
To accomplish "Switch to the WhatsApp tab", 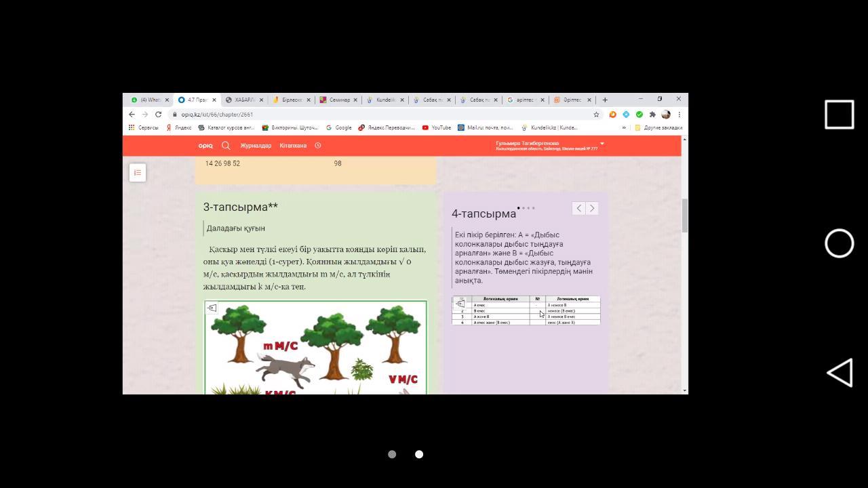I will point(148,100).
